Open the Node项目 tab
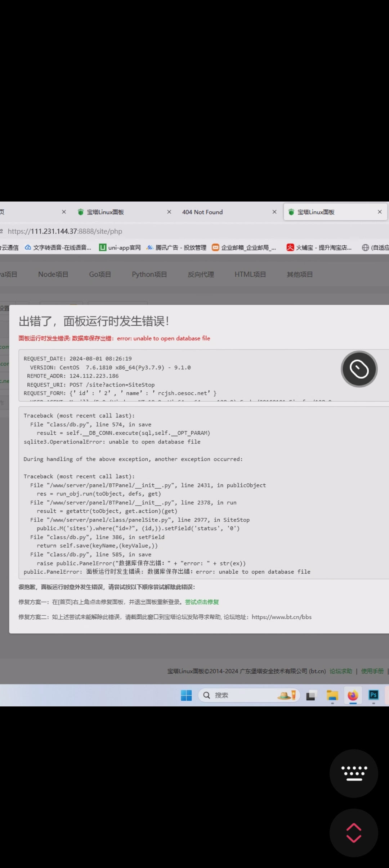 [53, 274]
